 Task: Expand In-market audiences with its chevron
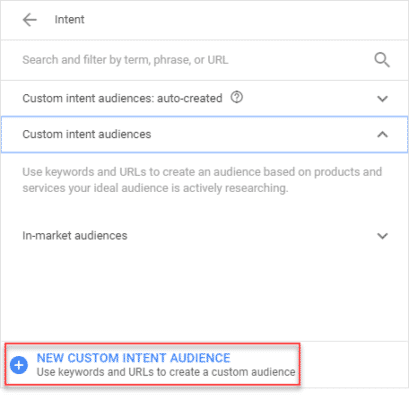382,236
